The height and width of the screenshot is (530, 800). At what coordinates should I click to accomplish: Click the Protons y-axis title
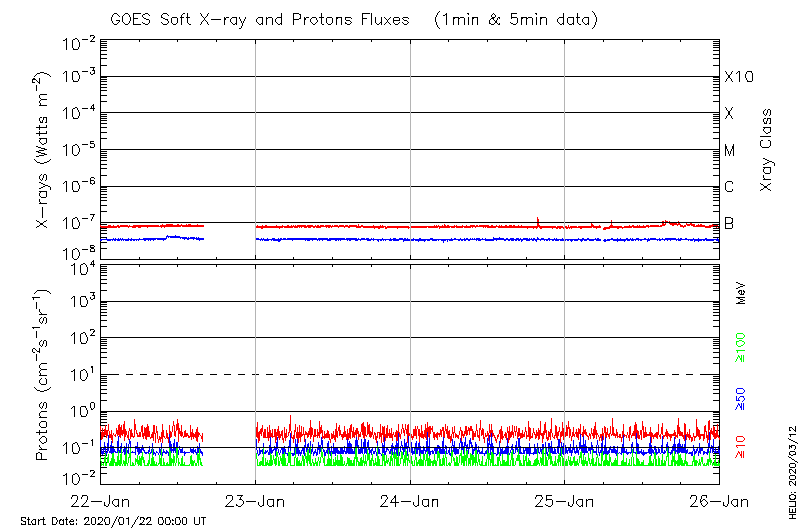[x=43, y=375]
